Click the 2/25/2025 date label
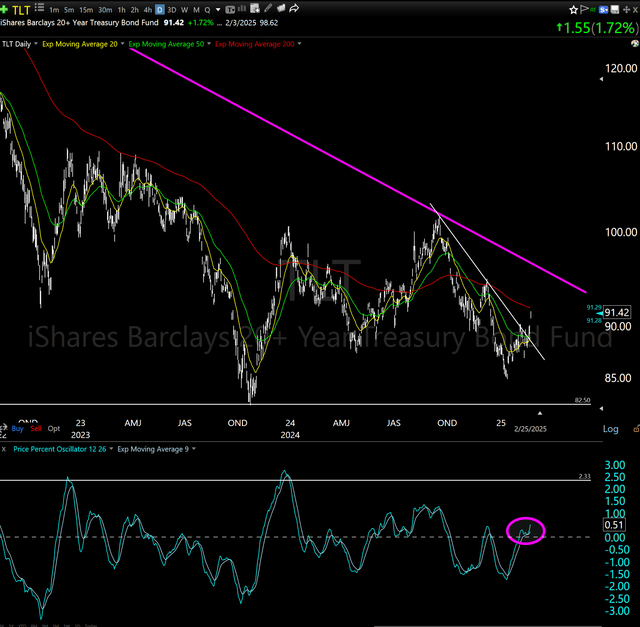The image size is (640, 627). (530, 429)
